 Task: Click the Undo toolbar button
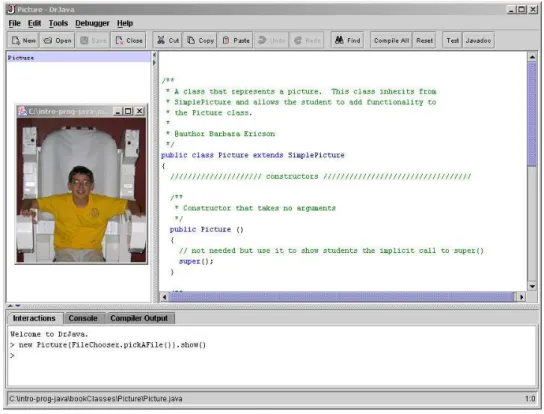tap(272, 40)
